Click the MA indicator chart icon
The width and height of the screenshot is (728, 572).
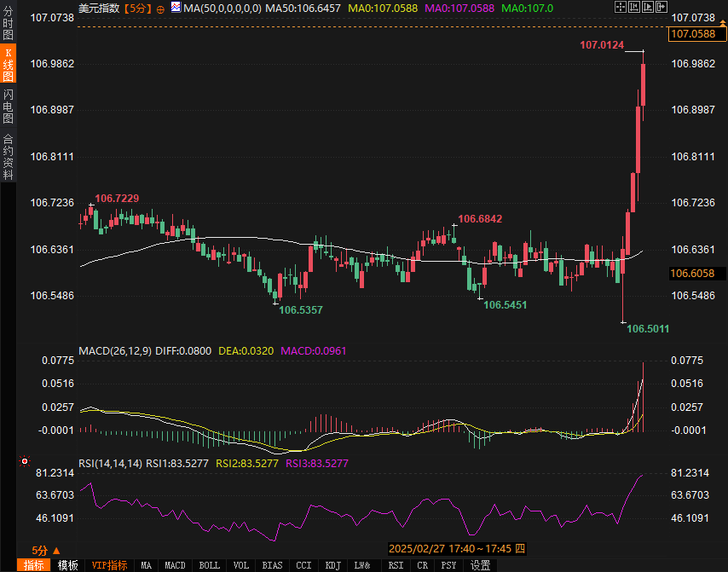click(175, 8)
